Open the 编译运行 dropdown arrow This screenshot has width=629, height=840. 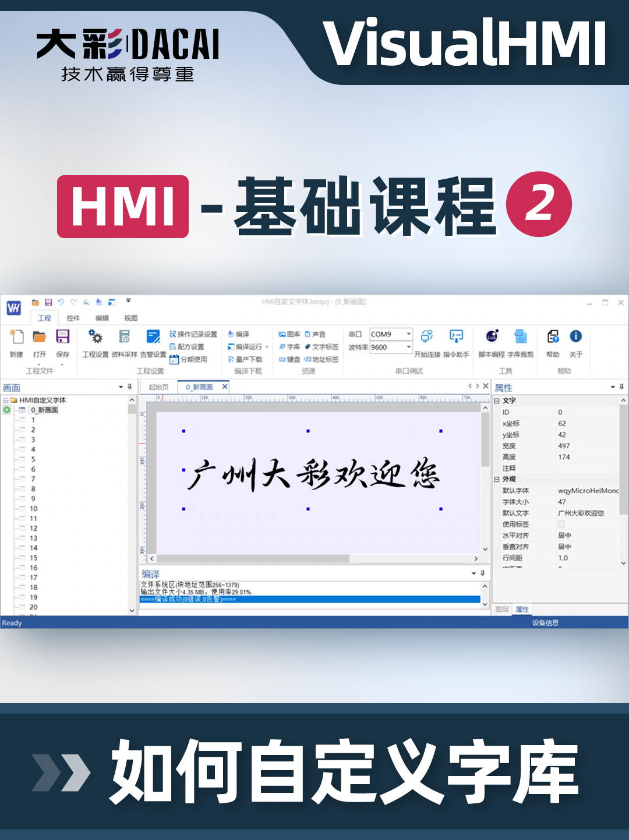(x=267, y=347)
